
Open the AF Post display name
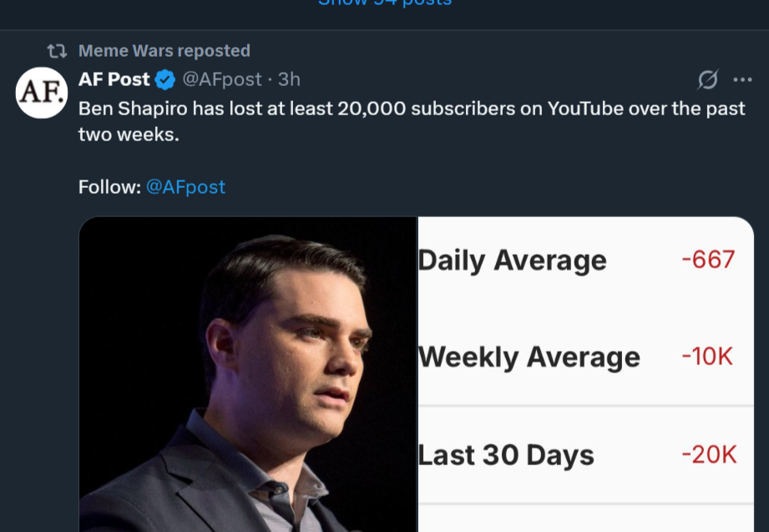click(114, 79)
